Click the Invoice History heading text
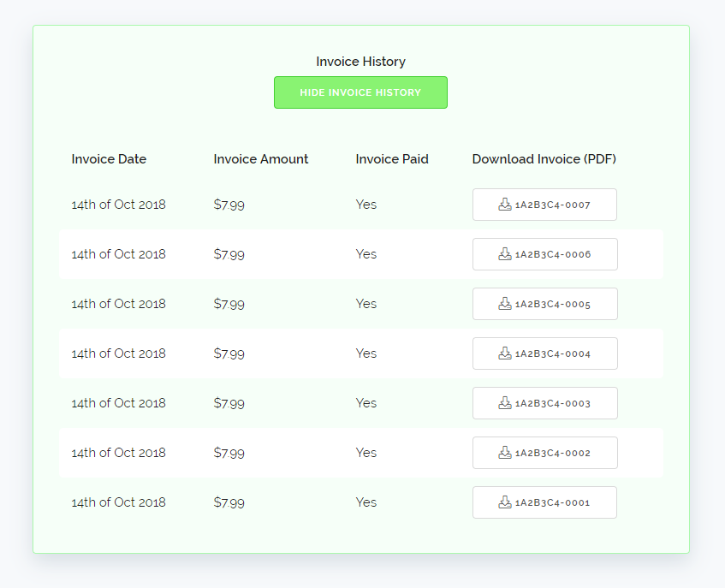725x588 pixels. coord(360,62)
